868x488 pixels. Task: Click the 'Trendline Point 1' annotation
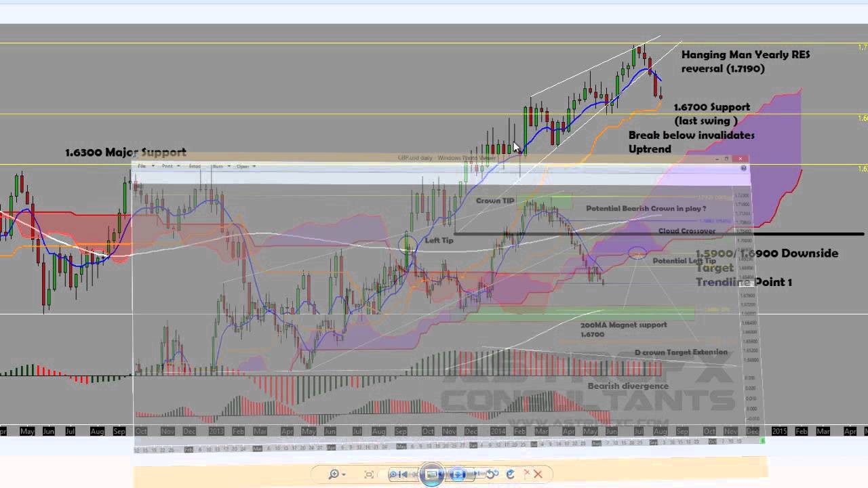[x=744, y=282]
